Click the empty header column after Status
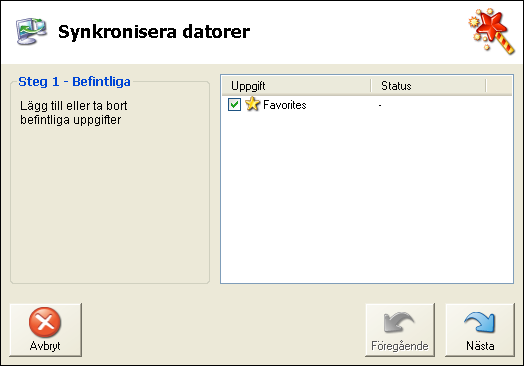Image resolution: width=524 pixels, height=366 pixels. [499, 86]
